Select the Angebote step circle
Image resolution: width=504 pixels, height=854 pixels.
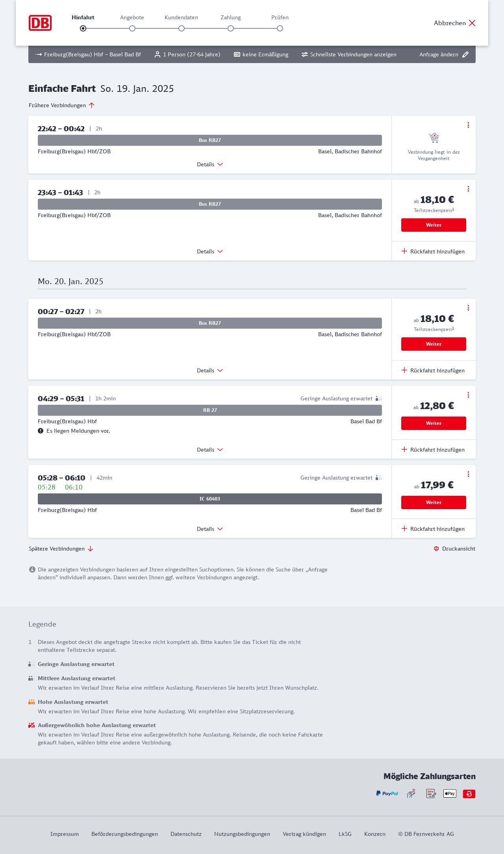click(132, 28)
